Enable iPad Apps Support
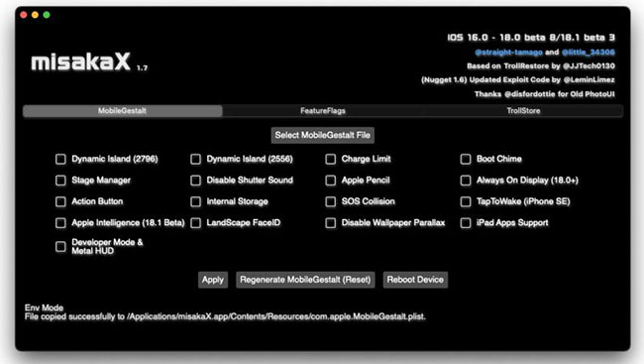644x364 pixels. 466,223
